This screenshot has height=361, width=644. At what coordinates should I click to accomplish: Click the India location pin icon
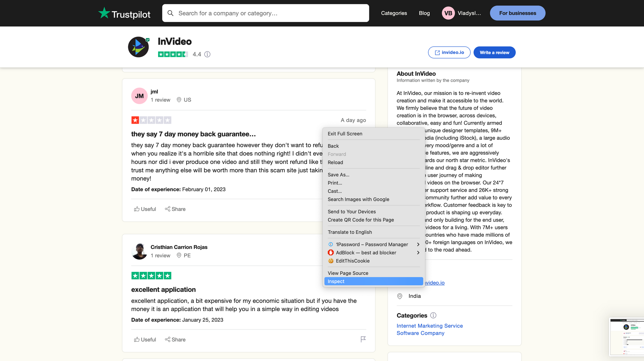[x=400, y=296]
